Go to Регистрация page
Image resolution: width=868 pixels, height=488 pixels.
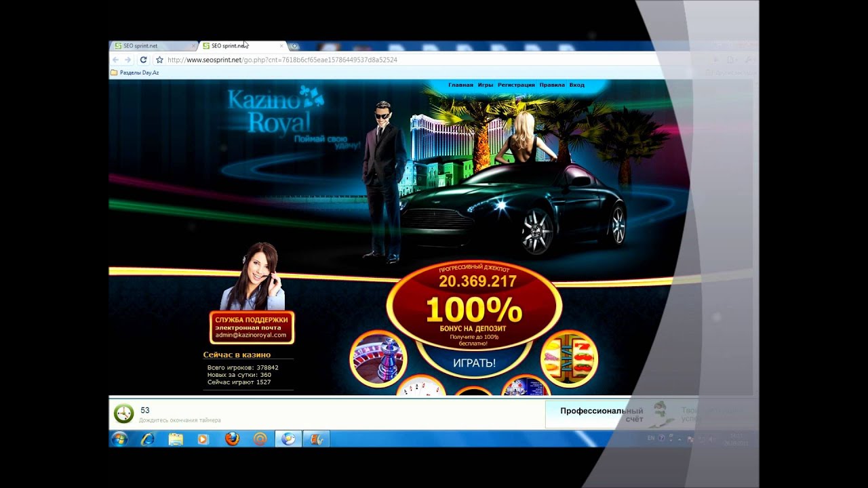(x=516, y=85)
